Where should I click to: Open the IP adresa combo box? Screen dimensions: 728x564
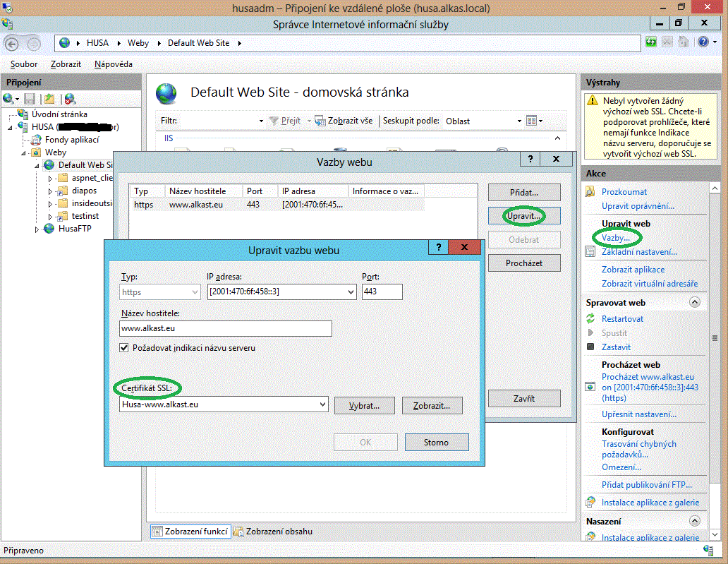click(x=351, y=292)
